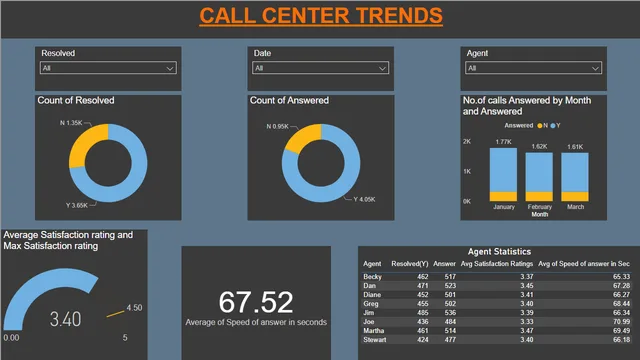Select the Diane row in Agent Statistics
The image size is (640, 360).
tap(496, 295)
